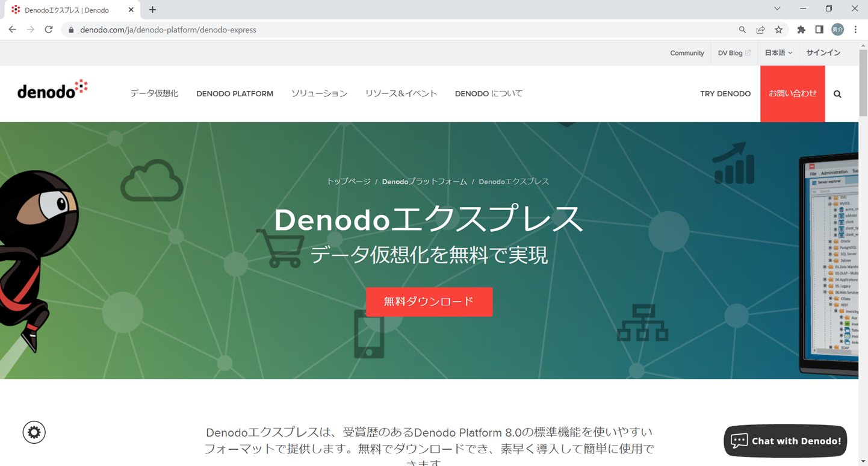Click the accessibility gear icon
The width and height of the screenshot is (868, 466).
(34, 432)
